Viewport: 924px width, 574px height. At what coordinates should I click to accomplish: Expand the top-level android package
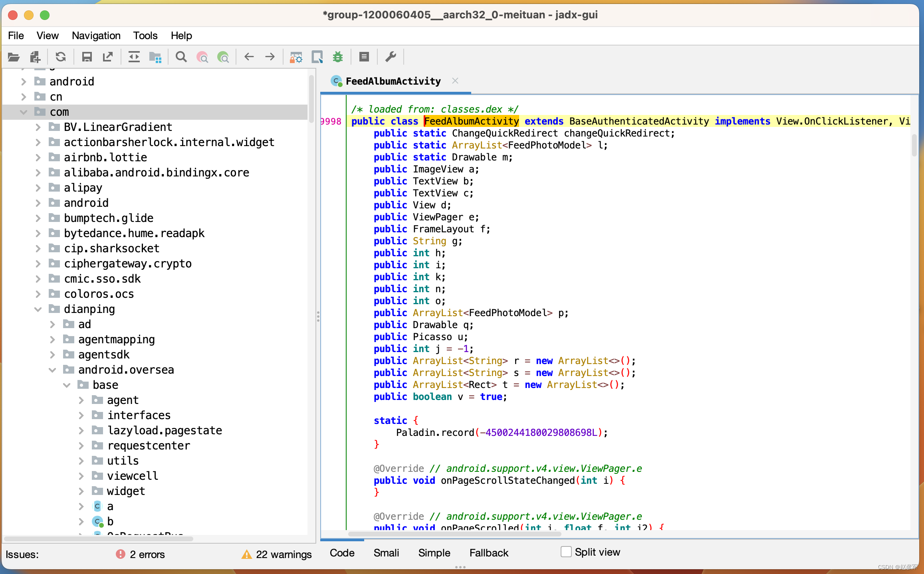click(x=24, y=82)
